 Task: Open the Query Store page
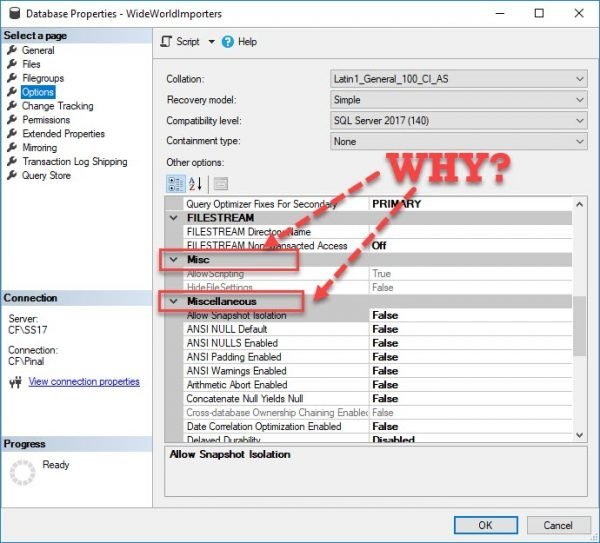(x=46, y=175)
